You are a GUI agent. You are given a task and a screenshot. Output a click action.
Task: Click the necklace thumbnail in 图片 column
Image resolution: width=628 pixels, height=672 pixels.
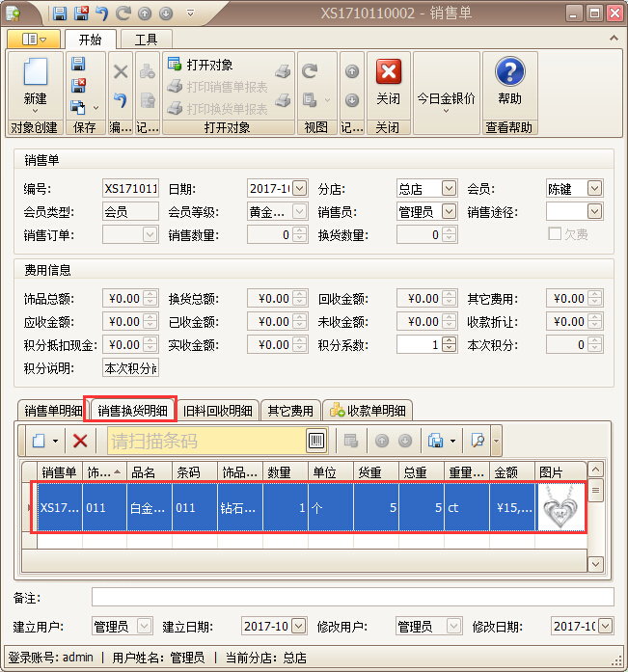point(560,507)
